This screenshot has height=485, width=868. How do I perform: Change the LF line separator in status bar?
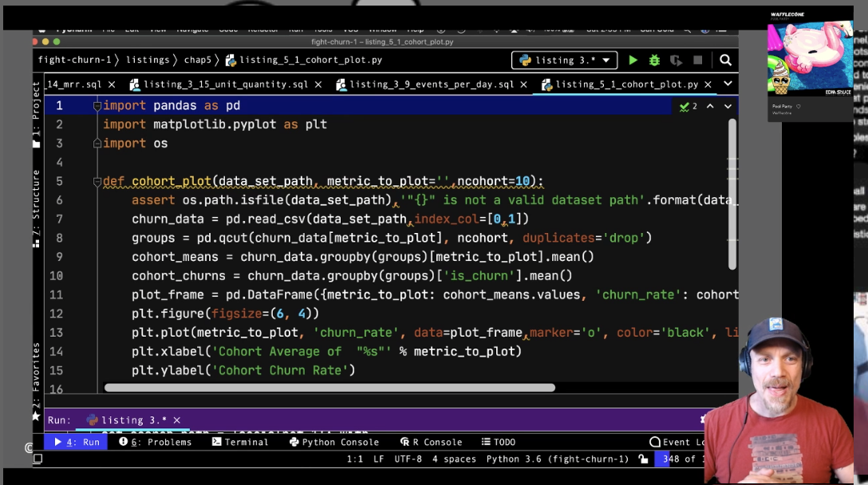(x=379, y=459)
